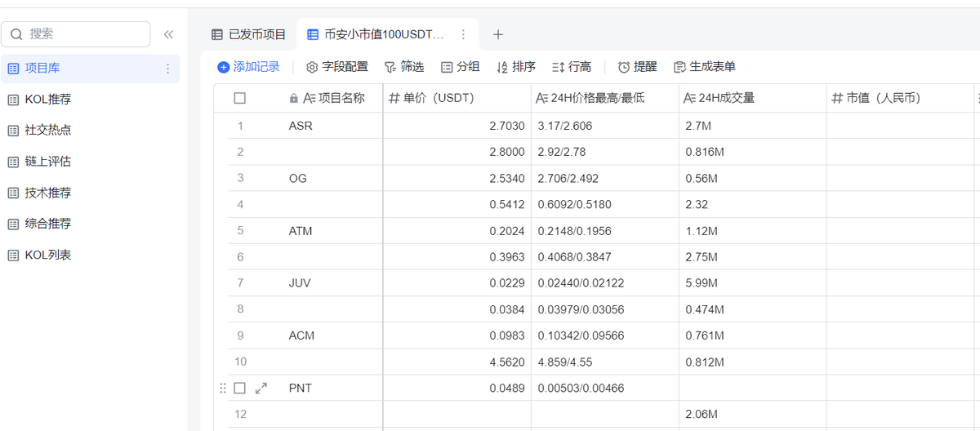Click the 项目库 table icon in sidebar
The image size is (980, 431).
coord(13,69)
